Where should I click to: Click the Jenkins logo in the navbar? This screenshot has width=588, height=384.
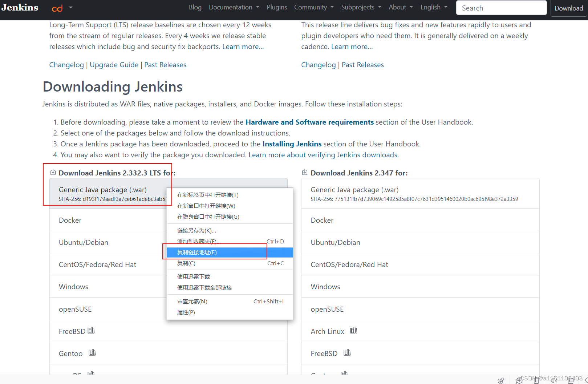20,7
